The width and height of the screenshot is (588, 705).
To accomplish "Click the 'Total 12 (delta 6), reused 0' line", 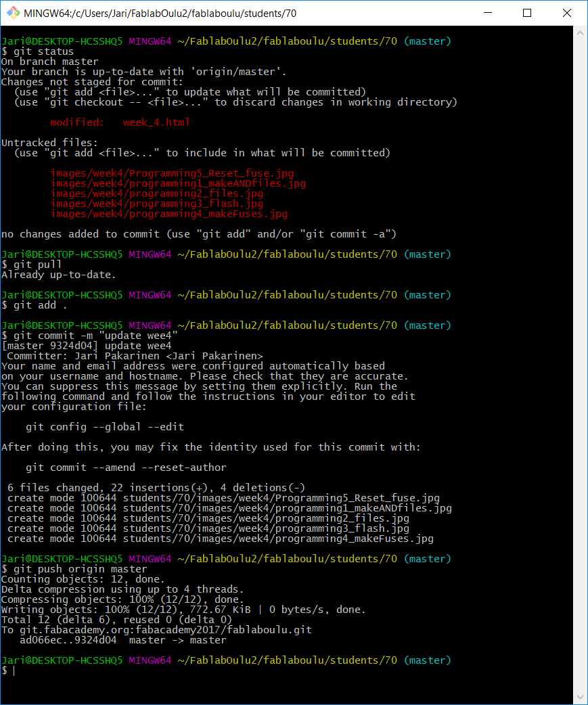I will (117, 620).
